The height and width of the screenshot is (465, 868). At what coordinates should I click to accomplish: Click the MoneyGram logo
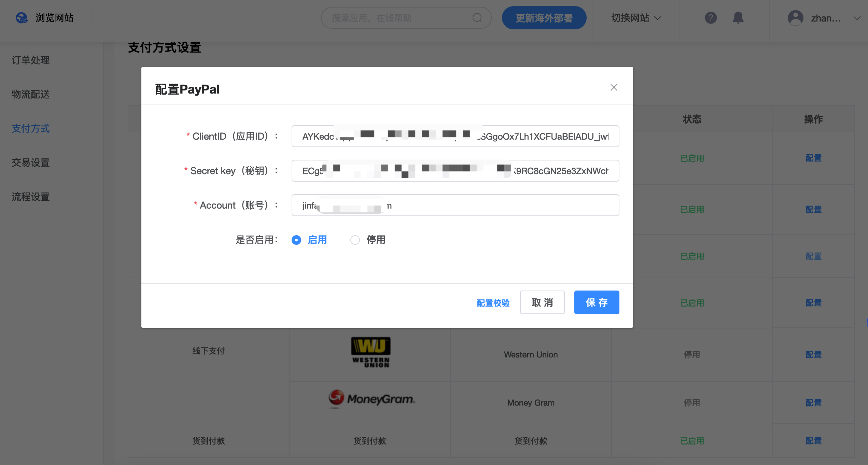372,399
